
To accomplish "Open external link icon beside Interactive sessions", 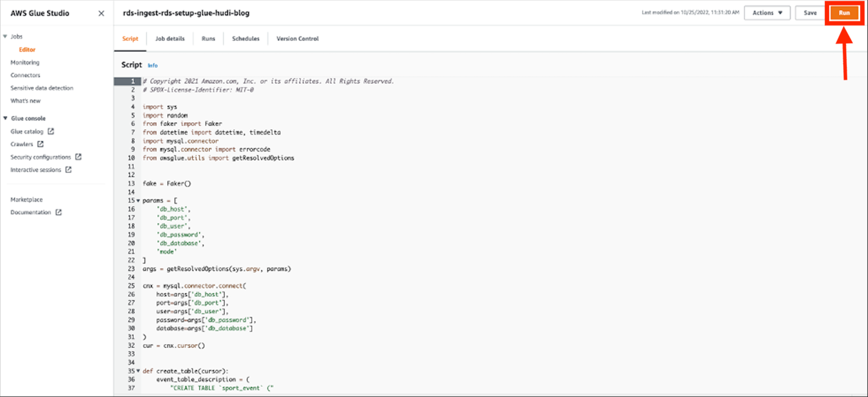I will pyautogui.click(x=69, y=170).
